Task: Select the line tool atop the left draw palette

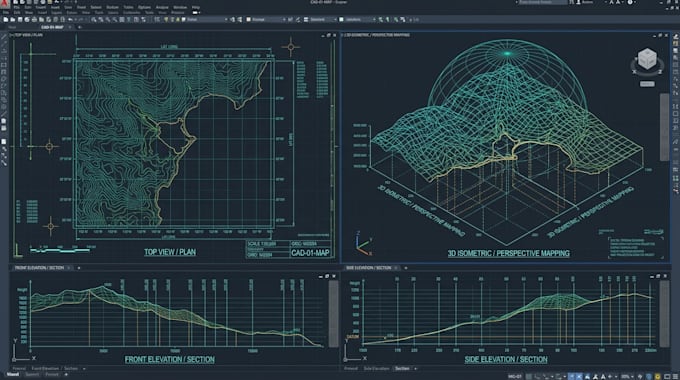Action: (4, 37)
